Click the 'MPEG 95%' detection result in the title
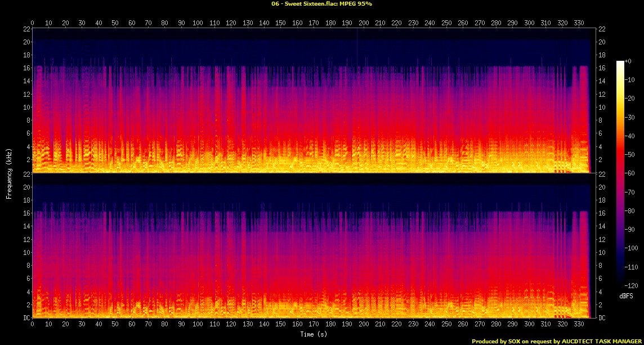 click(x=356, y=3)
